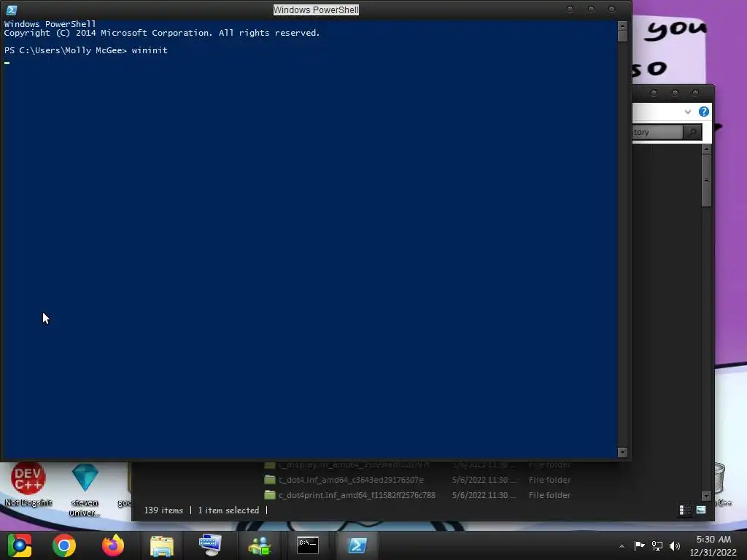Close the PowerShell window
This screenshot has height=560, width=747.
point(612,9)
